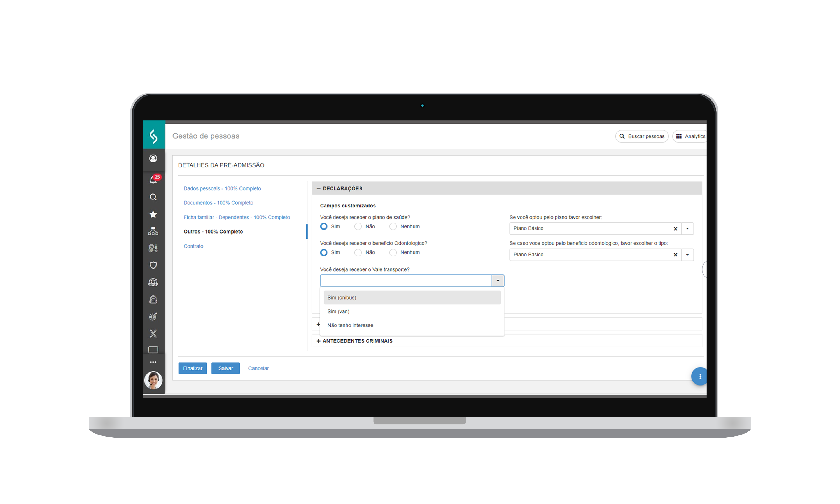Click the tractor icon in sidebar
Viewport: 840px width, 504px height.
click(x=153, y=248)
